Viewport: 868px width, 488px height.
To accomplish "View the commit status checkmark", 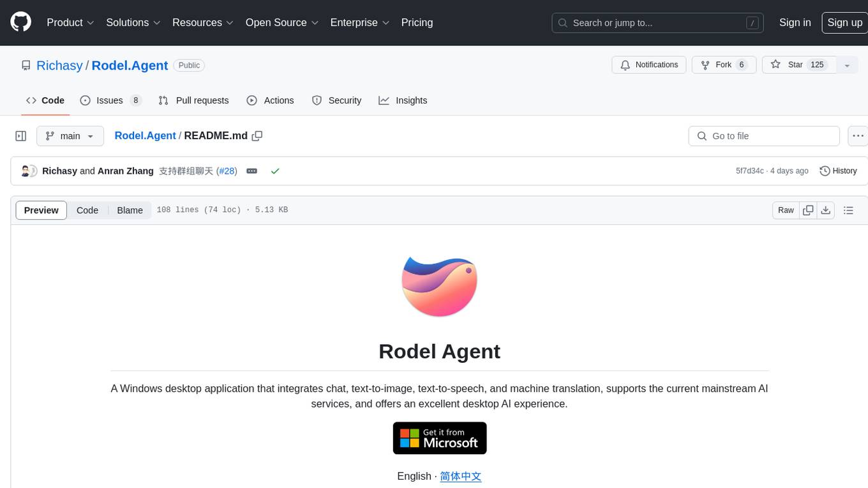I will coord(275,171).
